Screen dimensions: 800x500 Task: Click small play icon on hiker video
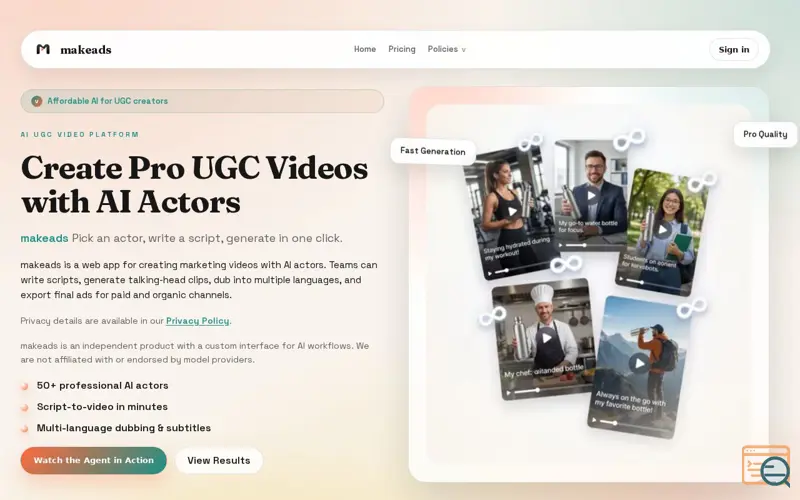click(x=594, y=420)
